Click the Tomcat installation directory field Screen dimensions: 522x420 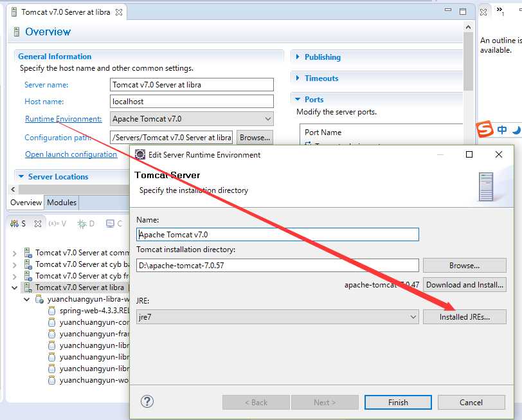click(x=277, y=266)
